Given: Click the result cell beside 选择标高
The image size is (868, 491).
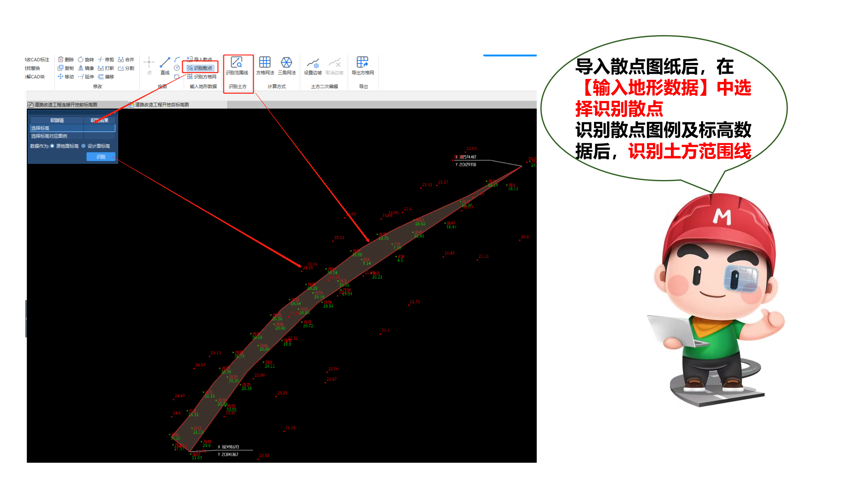Looking at the screenshot, I should [100, 128].
